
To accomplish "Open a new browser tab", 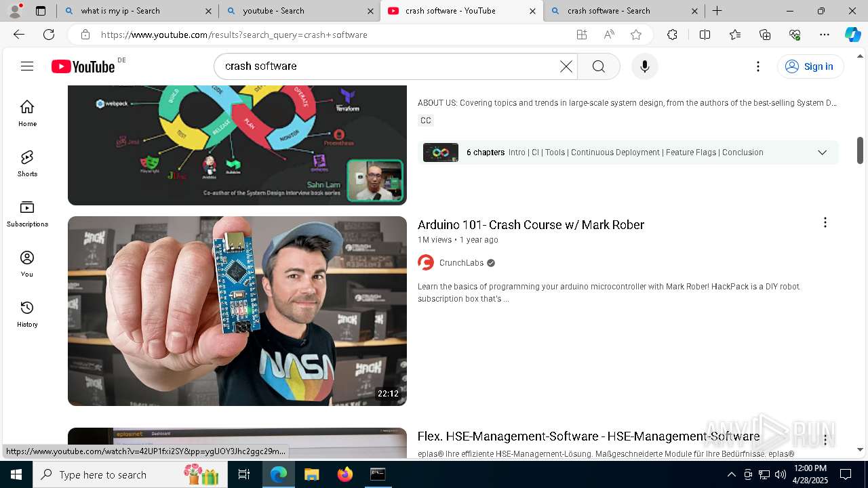I will [x=717, y=11].
